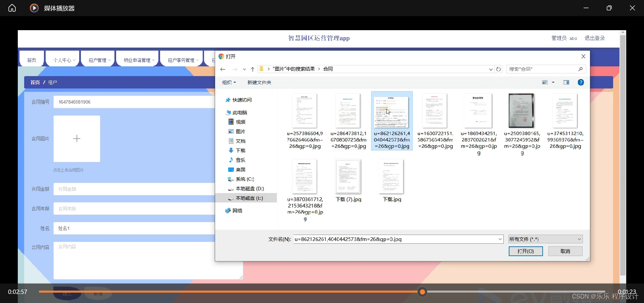Click the media player home icon
The image size is (644, 303).
pyautogui.click(x=12, y=8)
